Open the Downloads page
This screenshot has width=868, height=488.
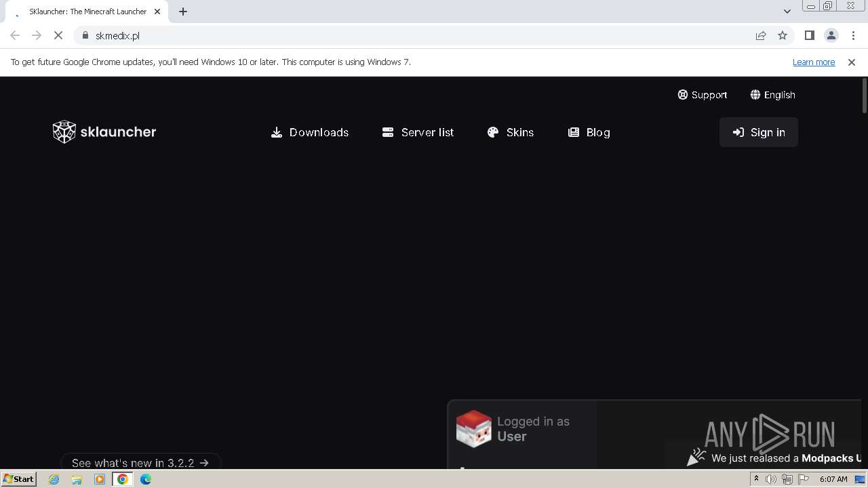[310, 132]
